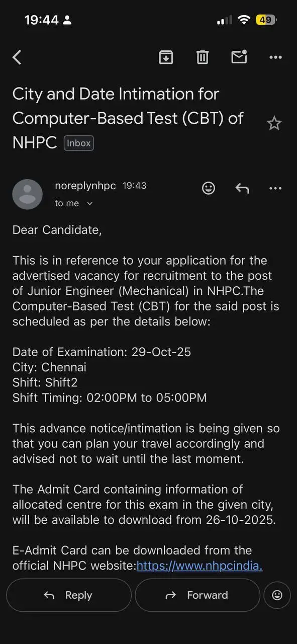The image size is (297, 644).
Task: Archive this email
Action: [165, 57]
